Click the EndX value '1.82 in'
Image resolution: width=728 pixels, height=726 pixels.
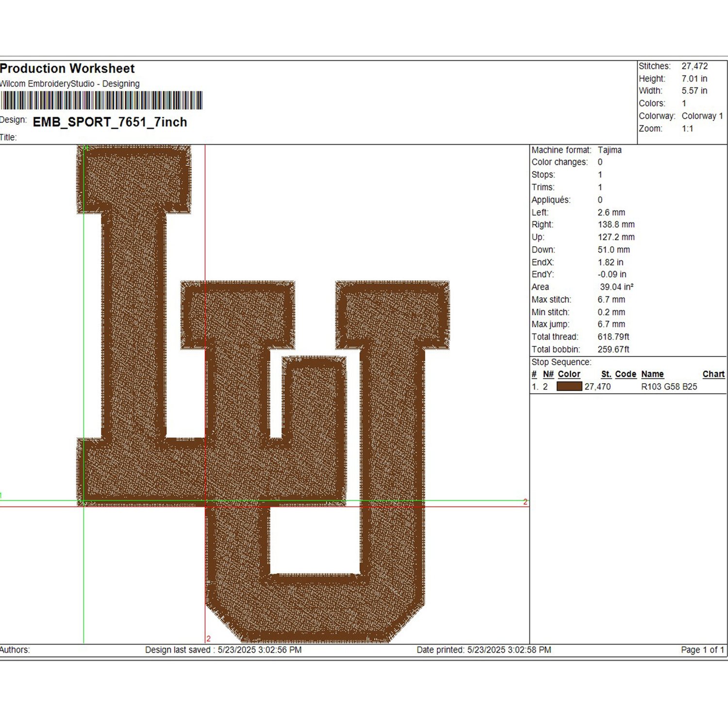pos(611,263)
